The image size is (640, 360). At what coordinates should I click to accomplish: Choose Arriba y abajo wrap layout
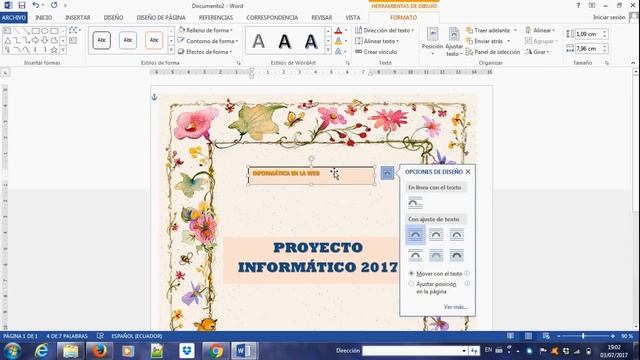point(416,256)
